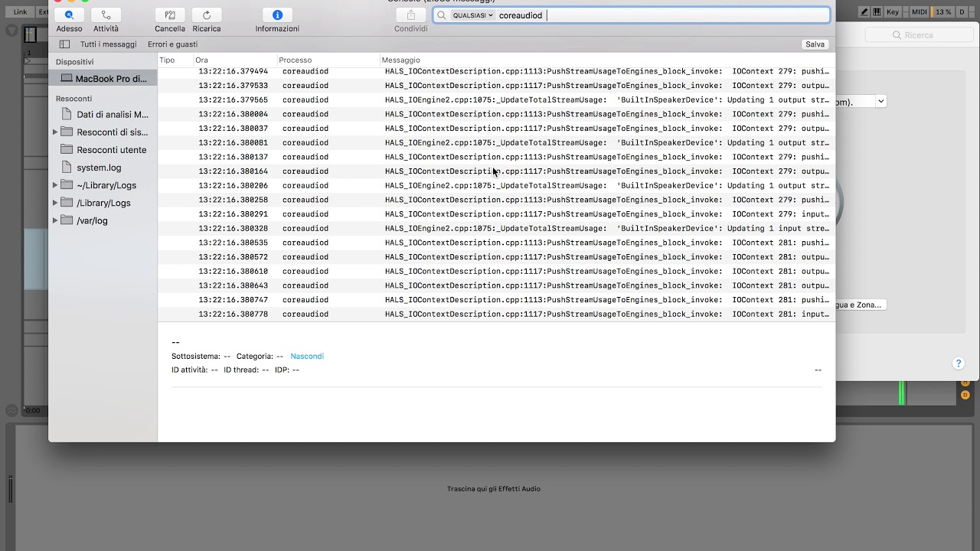Click the D overload indicator in Ableton
Image resolution: width=980 pixels, height=551 pixels.
click(962, 11)
